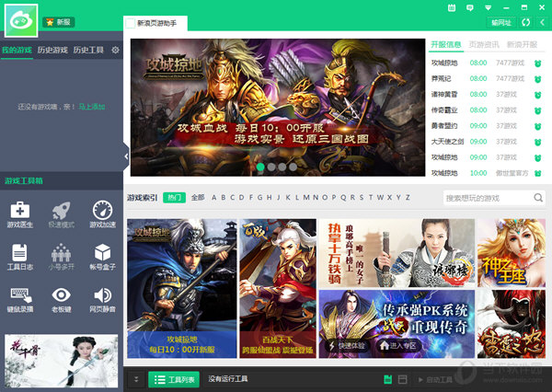Screen dimensions: 552x392
Task: Open the 页游资讯 tab
Action: point(484,45)
